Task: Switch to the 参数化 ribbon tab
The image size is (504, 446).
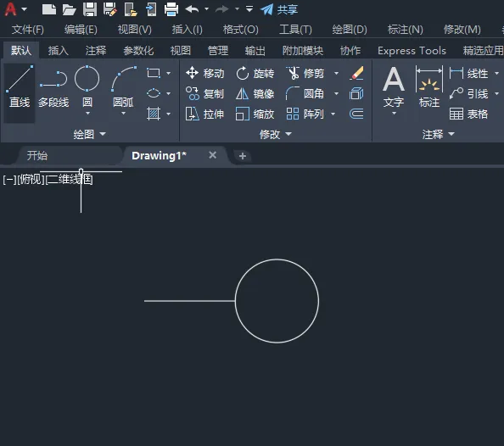Action: [x=138, y=50]
